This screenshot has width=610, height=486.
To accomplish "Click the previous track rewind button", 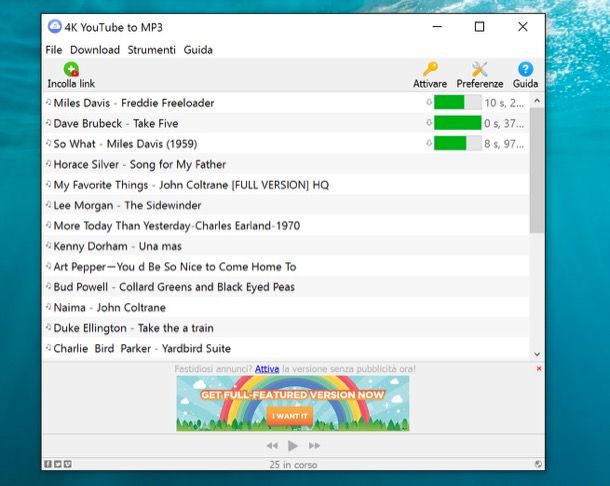I will coord(272,446).
